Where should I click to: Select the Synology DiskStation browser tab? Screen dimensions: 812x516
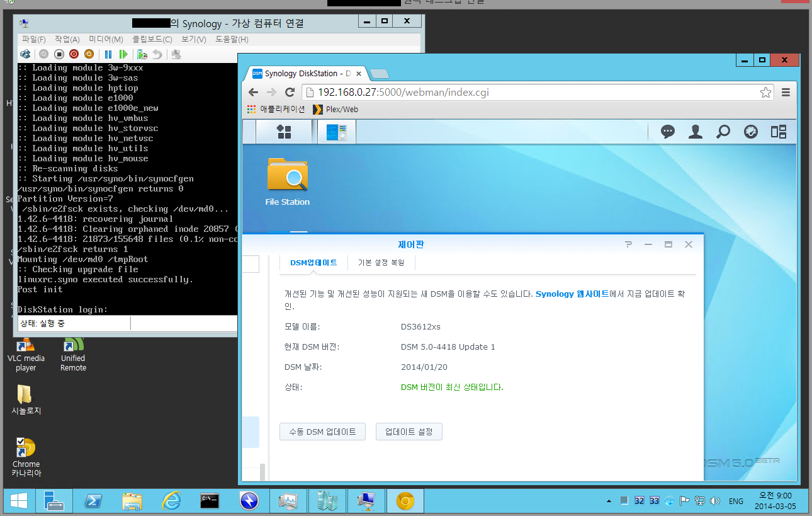(306, 74)
